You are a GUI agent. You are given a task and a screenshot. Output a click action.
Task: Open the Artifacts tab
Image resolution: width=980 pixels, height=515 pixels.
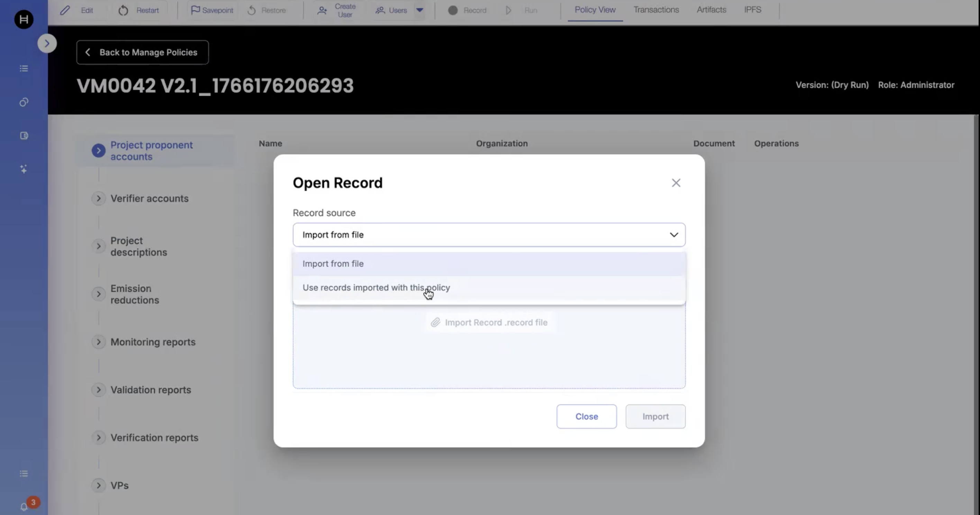pos(711,10)
